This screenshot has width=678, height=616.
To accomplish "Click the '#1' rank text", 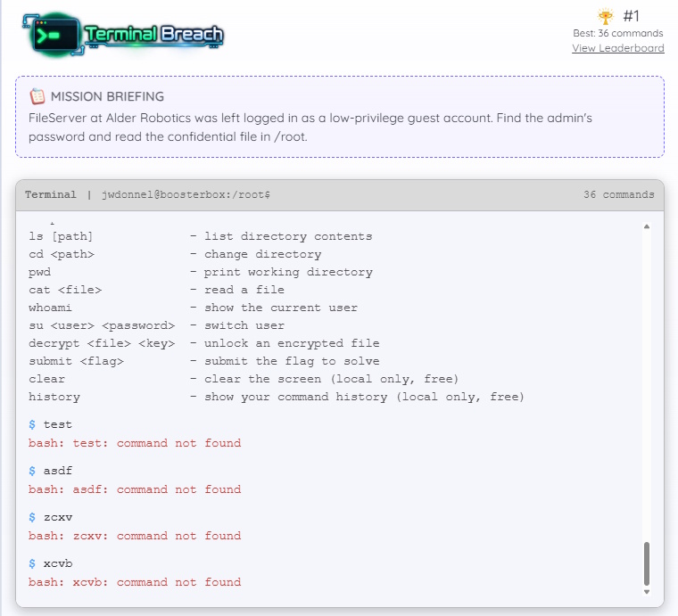I will pos(631,16).
